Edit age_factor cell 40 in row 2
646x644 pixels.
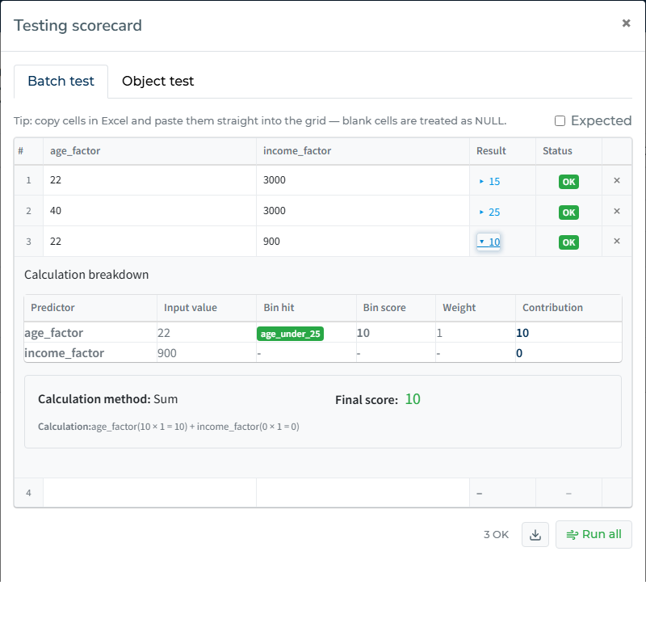coord(149,211)
